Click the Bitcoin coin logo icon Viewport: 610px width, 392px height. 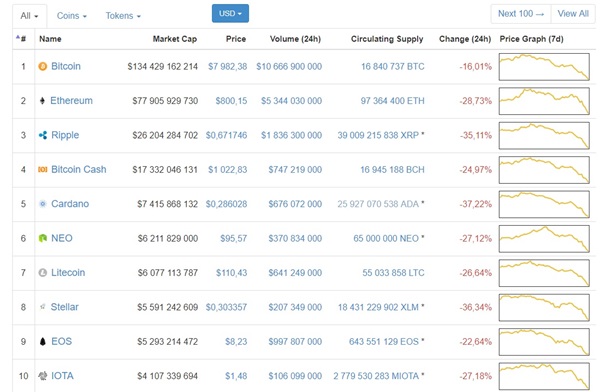click(42, 66)
